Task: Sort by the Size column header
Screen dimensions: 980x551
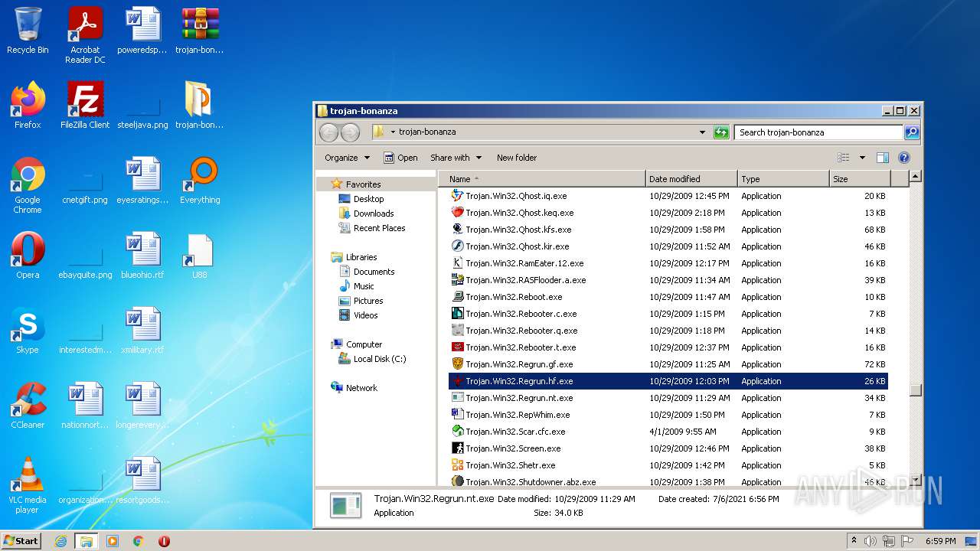Action: [860, 179]
